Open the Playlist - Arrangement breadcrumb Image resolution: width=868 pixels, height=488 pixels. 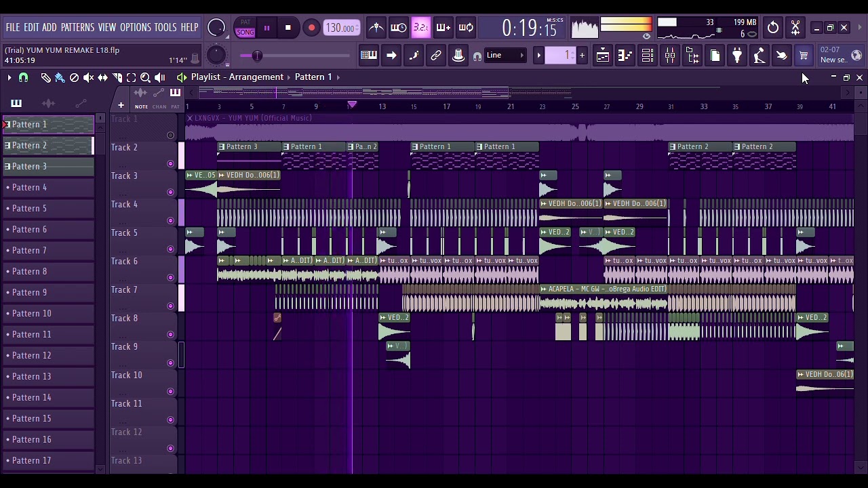(237, 77)
